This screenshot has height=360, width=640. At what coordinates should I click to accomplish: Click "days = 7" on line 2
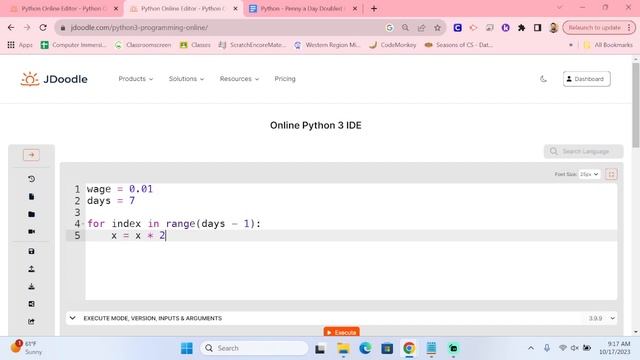tap(111, 200)
